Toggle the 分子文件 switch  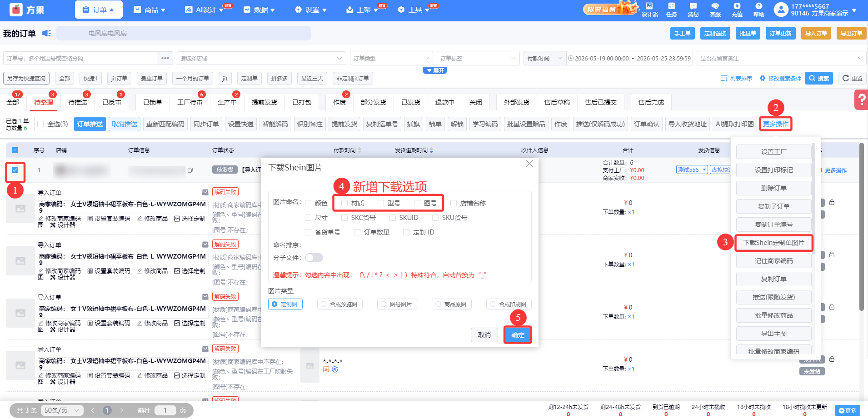(x=314, y=258)
